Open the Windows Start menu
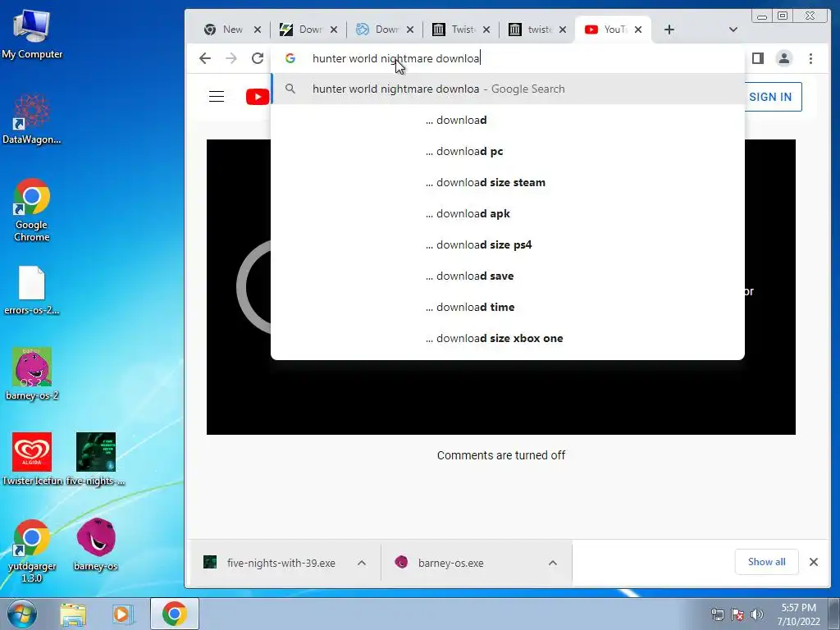Screen dimensions: 840x630 (x=22, y=614)
